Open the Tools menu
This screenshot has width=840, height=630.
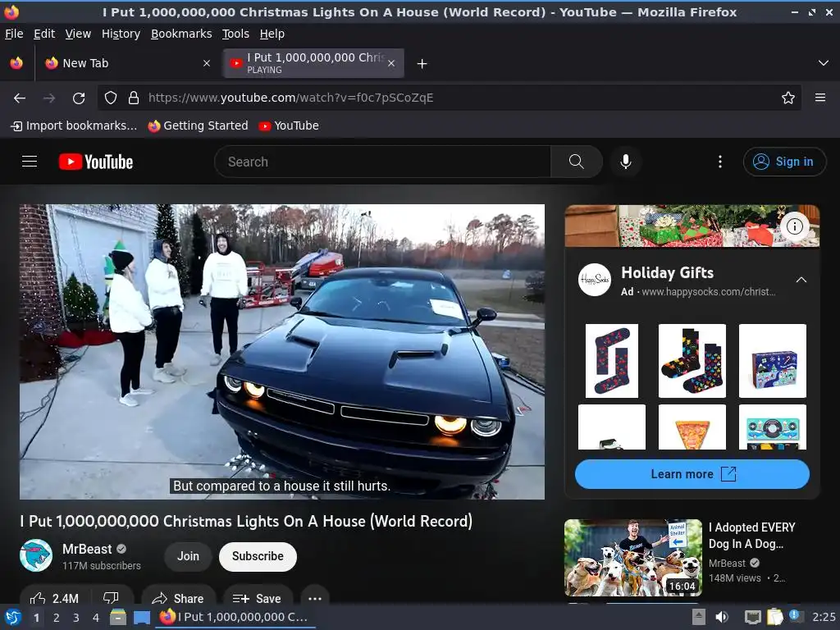coord(235,34)
